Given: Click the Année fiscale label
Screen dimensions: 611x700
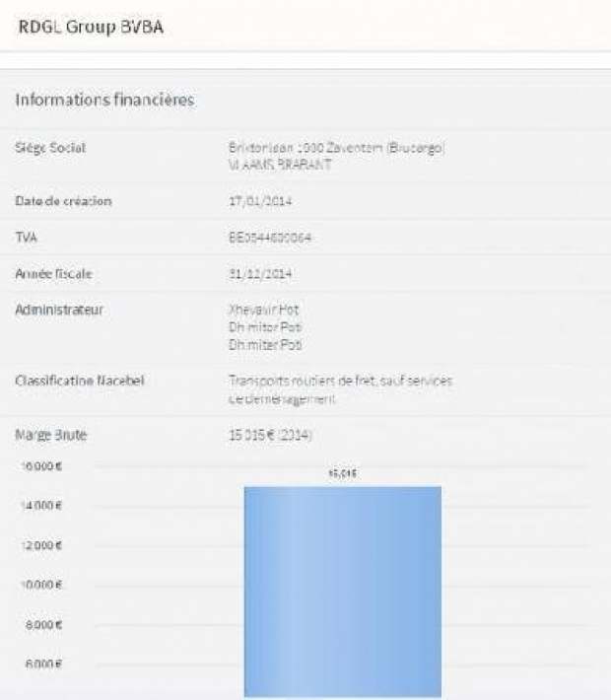Looking at the screenshot, I should coord(53,273).
